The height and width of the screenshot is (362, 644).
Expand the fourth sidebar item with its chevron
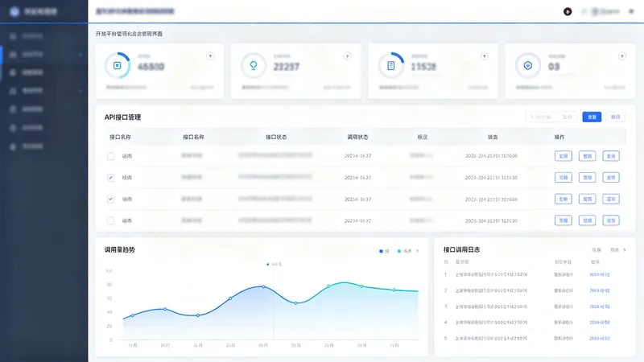coord(80,91)
